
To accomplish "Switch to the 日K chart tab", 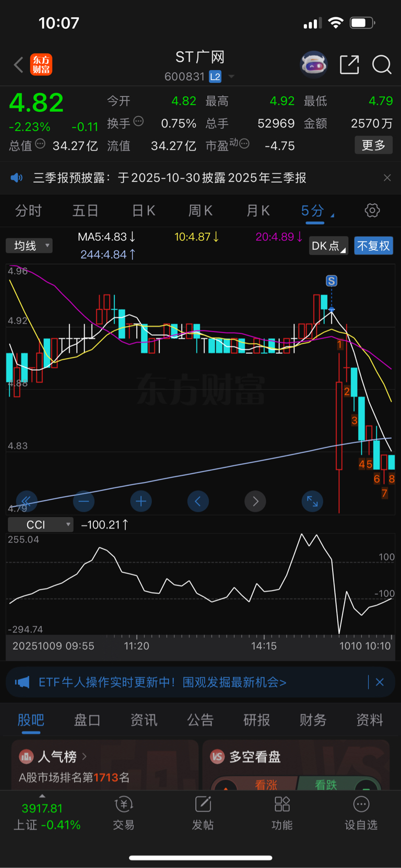I will 144,210.
